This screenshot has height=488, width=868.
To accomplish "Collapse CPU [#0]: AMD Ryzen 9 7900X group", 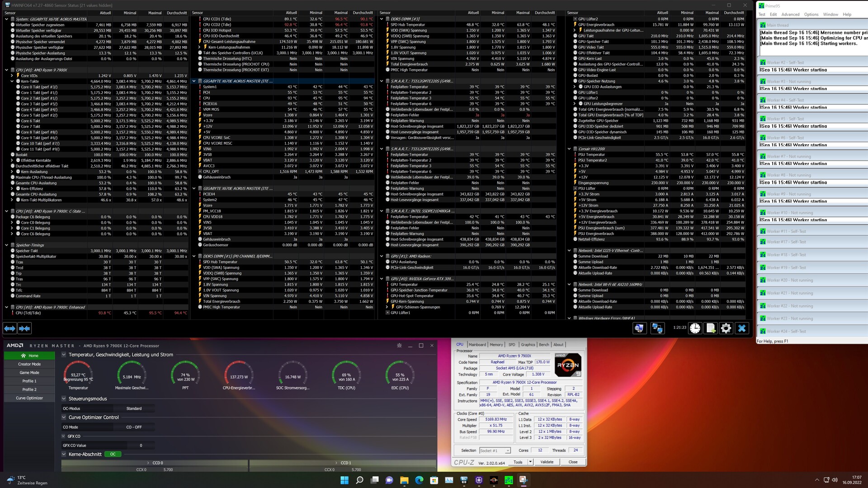I will click(6, 70).
